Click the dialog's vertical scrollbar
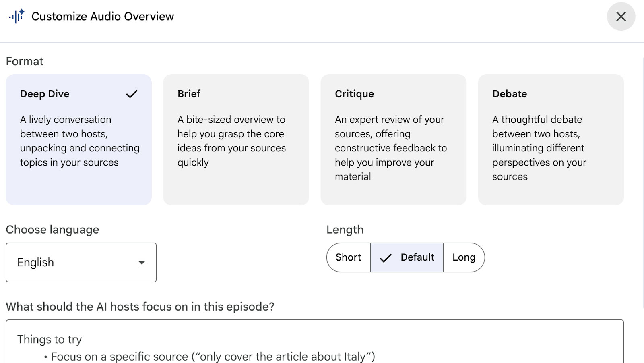 pyautogui.click(x=642, y=201)
